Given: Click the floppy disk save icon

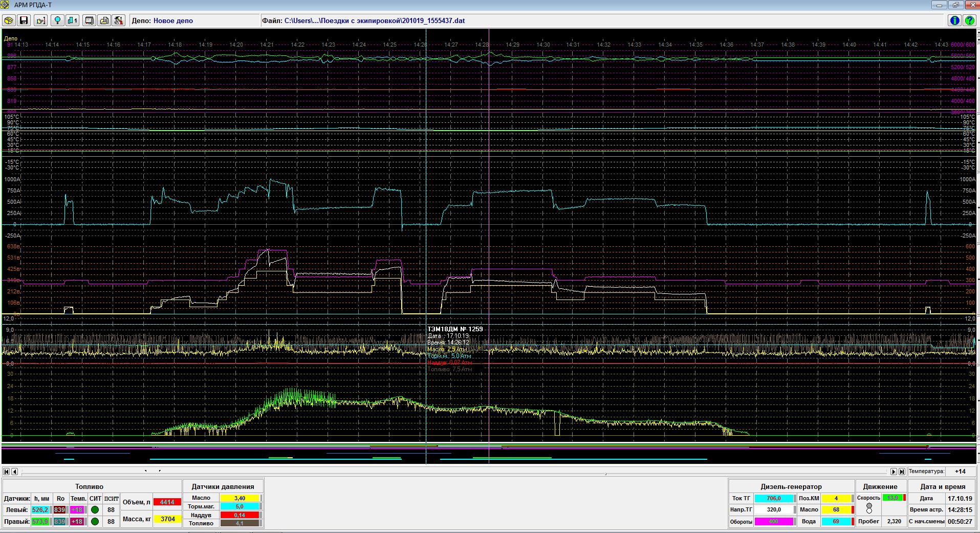Looking at the screenshot, I should 24,20.
